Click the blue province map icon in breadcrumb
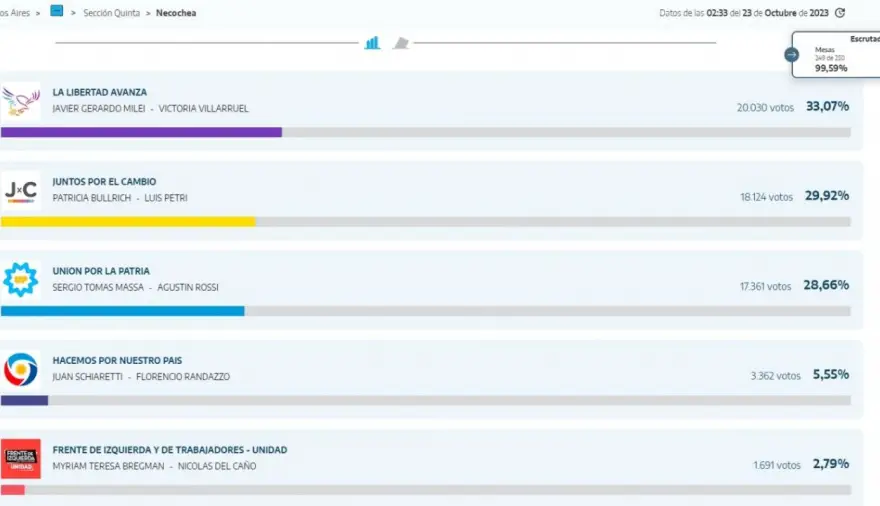 [x=57, y=11]
